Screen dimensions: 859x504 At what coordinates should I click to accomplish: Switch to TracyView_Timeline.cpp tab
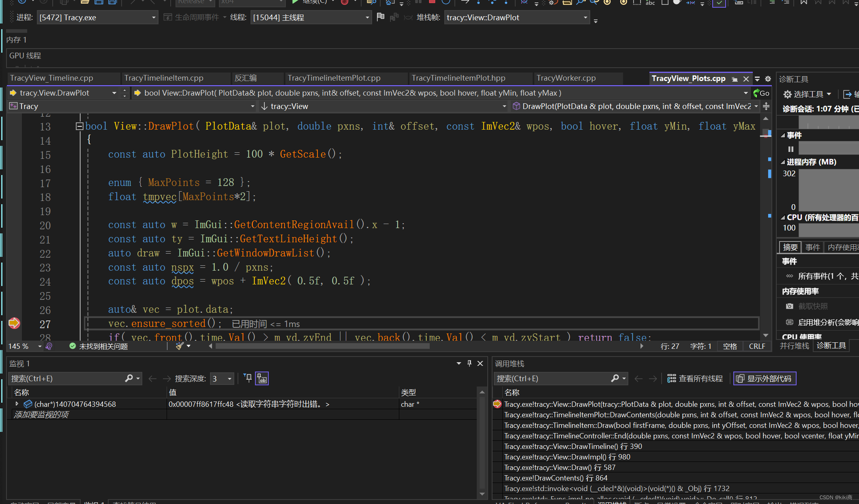(x=51, y=78)
